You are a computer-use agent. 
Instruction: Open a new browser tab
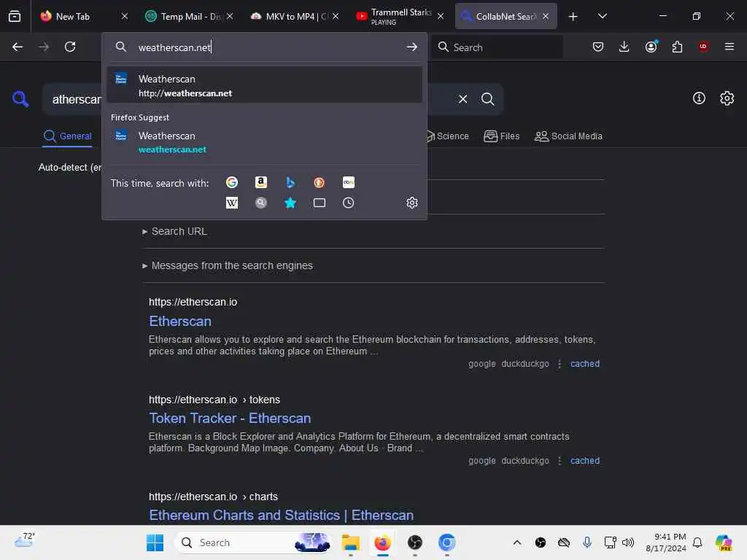[573, 16]
